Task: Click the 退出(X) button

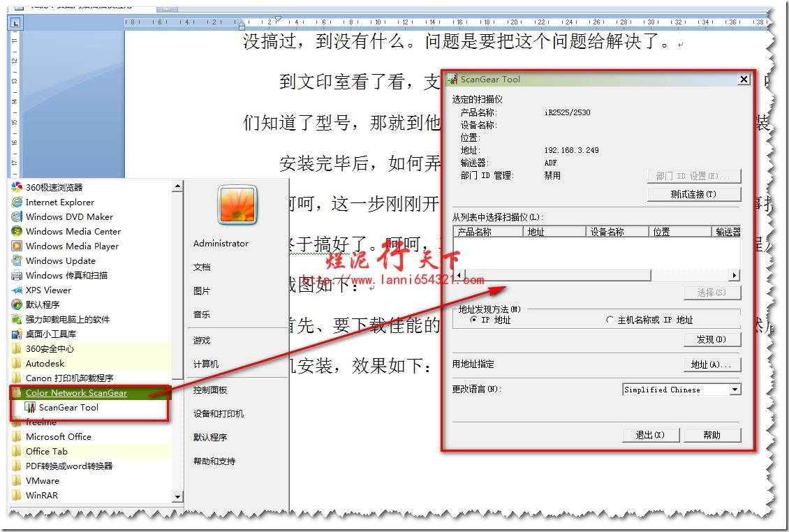Action: (x=650, y=435)
